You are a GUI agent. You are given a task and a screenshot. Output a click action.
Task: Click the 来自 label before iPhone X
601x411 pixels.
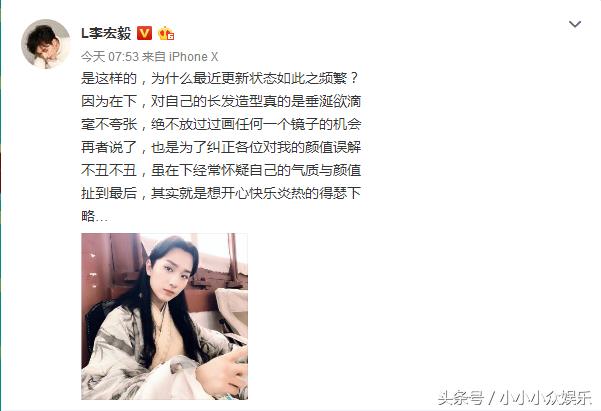(x=153, y=57)
